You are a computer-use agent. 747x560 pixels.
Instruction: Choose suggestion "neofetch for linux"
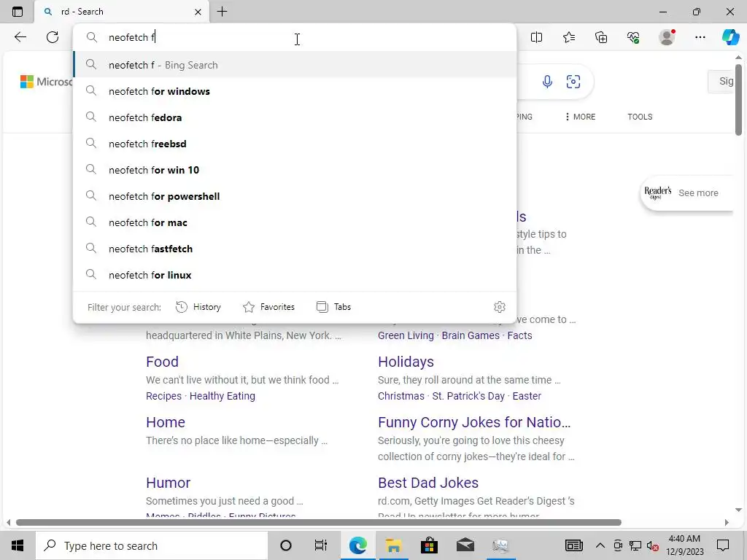pos(295,275)
